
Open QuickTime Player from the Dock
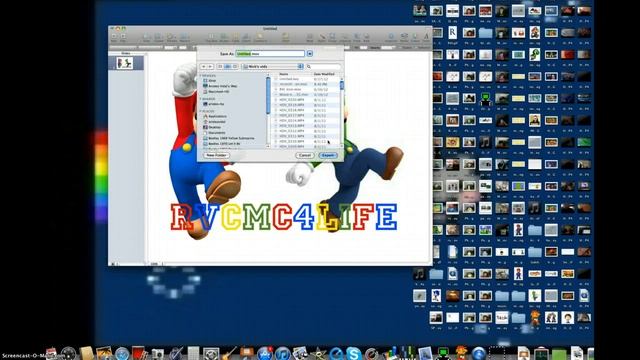click(336, 353)
